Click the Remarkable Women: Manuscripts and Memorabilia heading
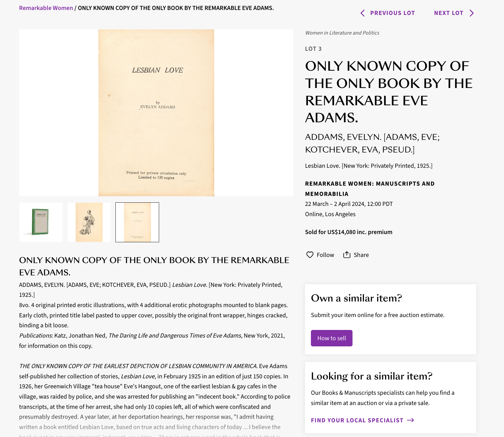The width and height of the screenshot is (504, 437). click(x=370, y=189)
